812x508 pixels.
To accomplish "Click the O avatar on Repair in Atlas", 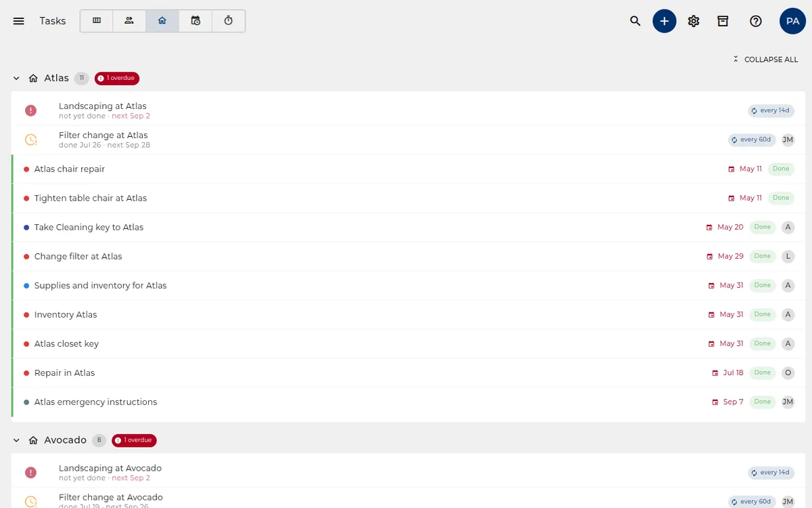I will [x=788, y=373].
